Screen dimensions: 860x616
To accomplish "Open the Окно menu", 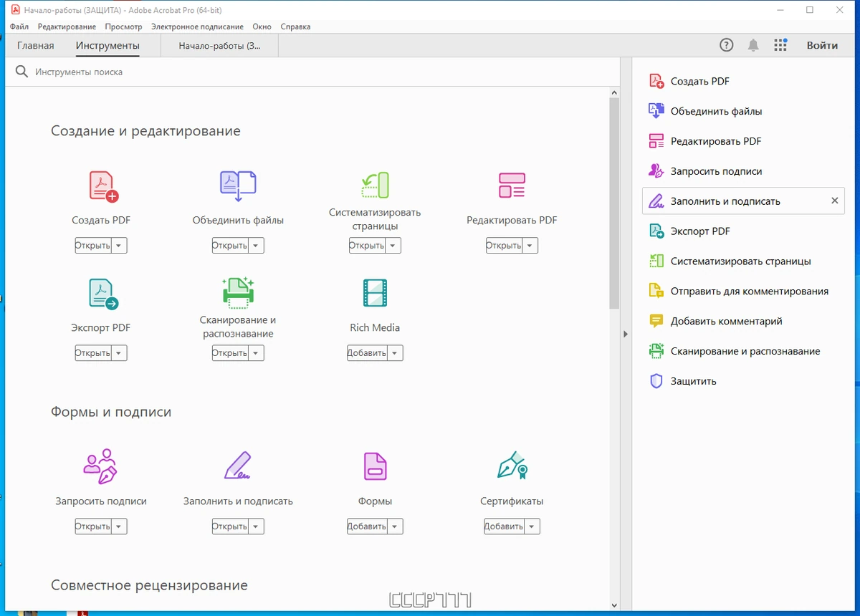I will coord(262,27).
